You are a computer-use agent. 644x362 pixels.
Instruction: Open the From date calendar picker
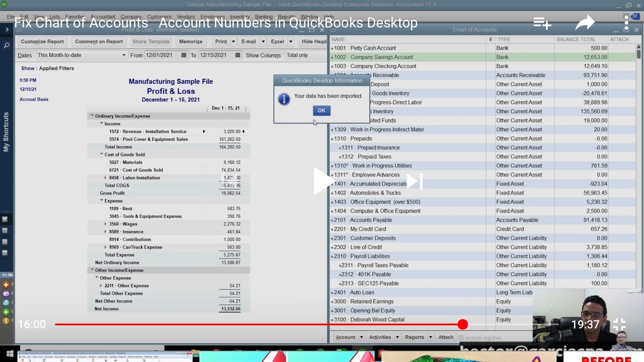click(184, 55)
